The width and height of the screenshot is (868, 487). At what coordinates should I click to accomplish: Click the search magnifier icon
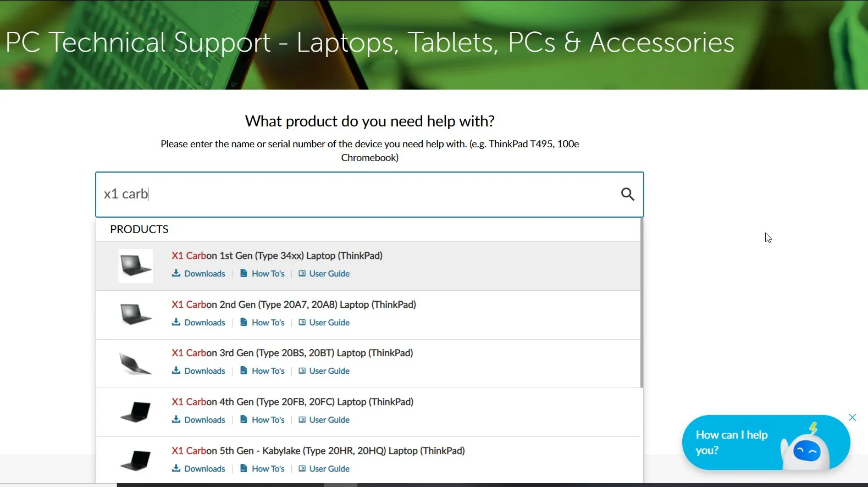tap(627, 194)
